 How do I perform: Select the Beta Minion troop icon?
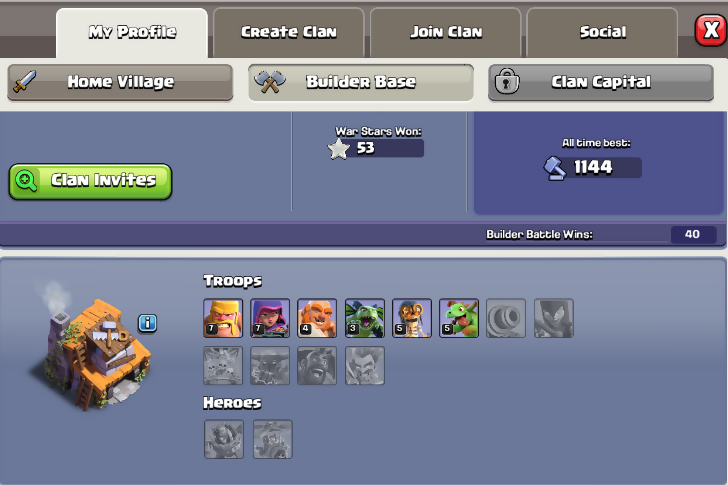tap(364, 318)
